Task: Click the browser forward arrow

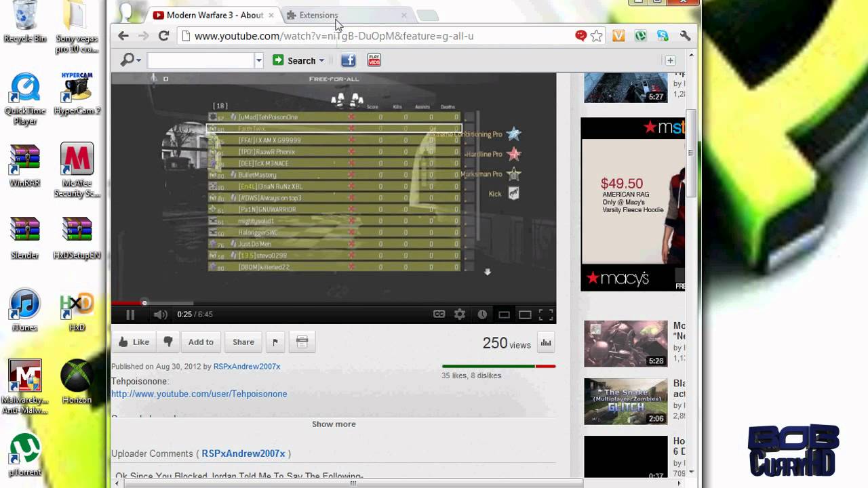Action: [x=143, y=36]
